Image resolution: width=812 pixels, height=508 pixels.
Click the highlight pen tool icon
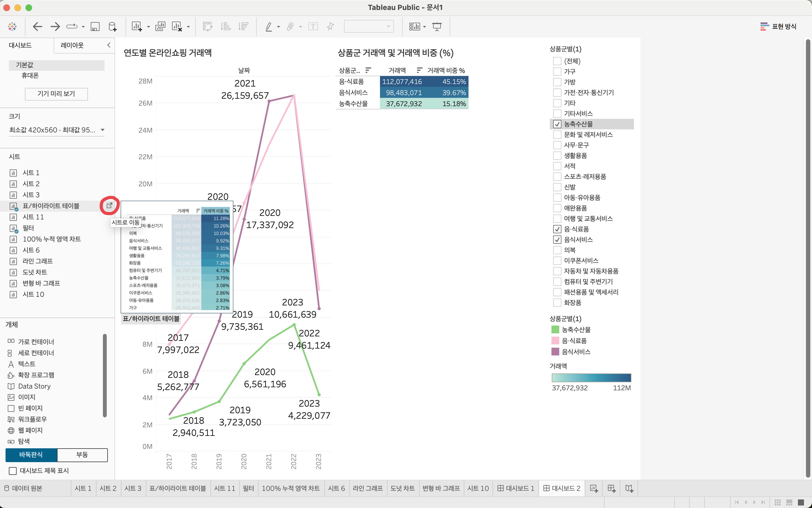269,27
